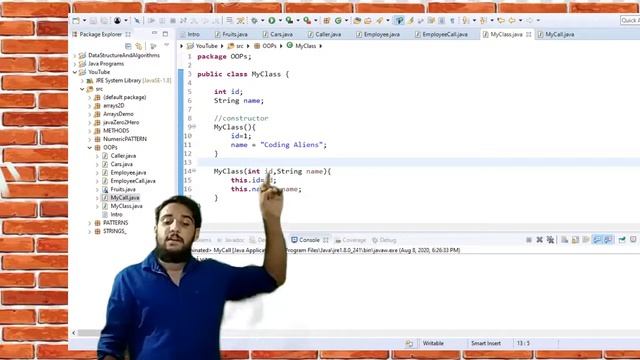Toggle Word Wrap in Console toolbar
Screen dimensions: 640x360
coord(586,240)
